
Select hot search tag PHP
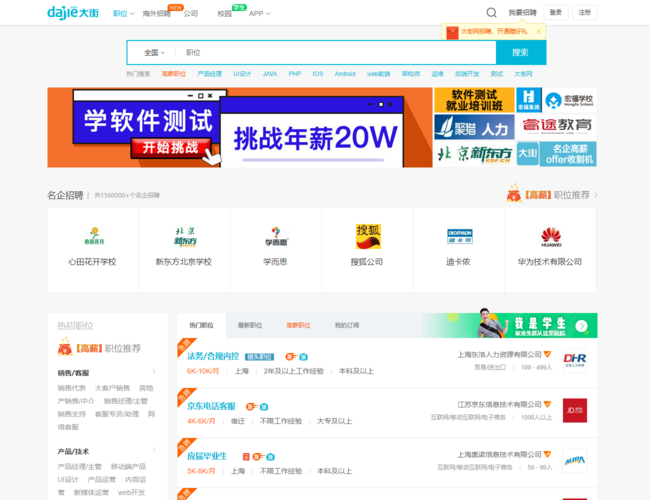pyautogui.click(x=295, y=74)
